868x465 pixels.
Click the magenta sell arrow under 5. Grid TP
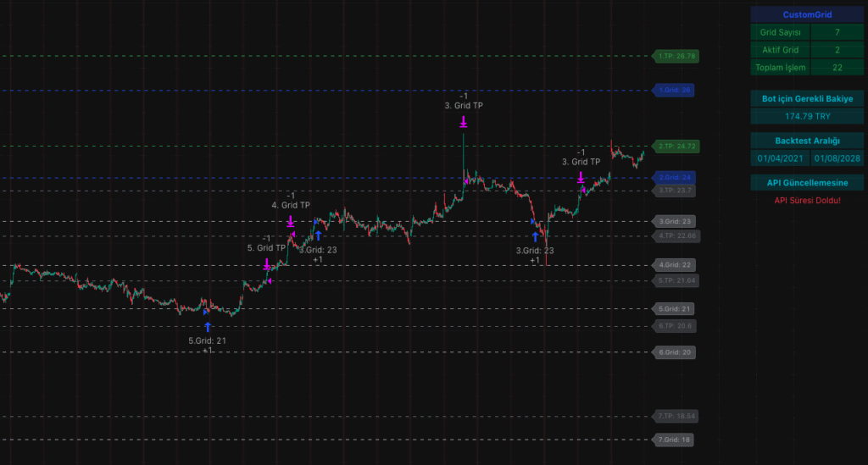(x=267, y=264)
